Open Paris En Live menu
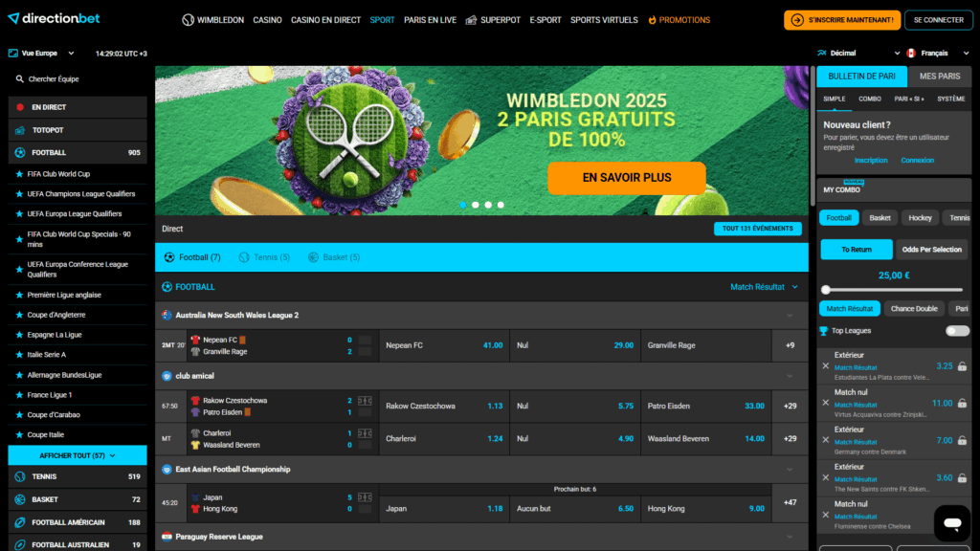The height and width of the screenshot is (551, 980). click(430, 20)
